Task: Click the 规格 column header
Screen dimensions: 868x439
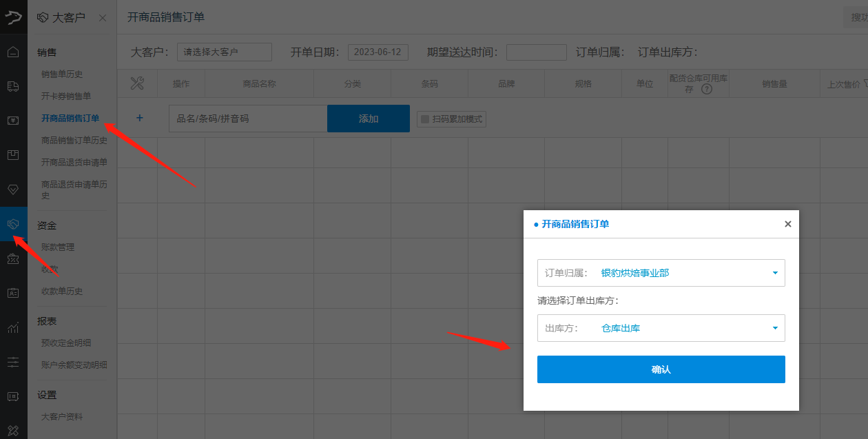Action: [x=583, y=83]
